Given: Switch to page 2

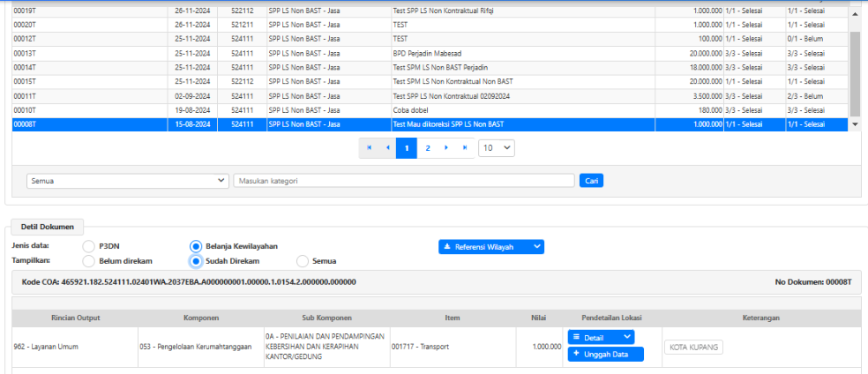Looking at the screenshot, I should (428, 148).
